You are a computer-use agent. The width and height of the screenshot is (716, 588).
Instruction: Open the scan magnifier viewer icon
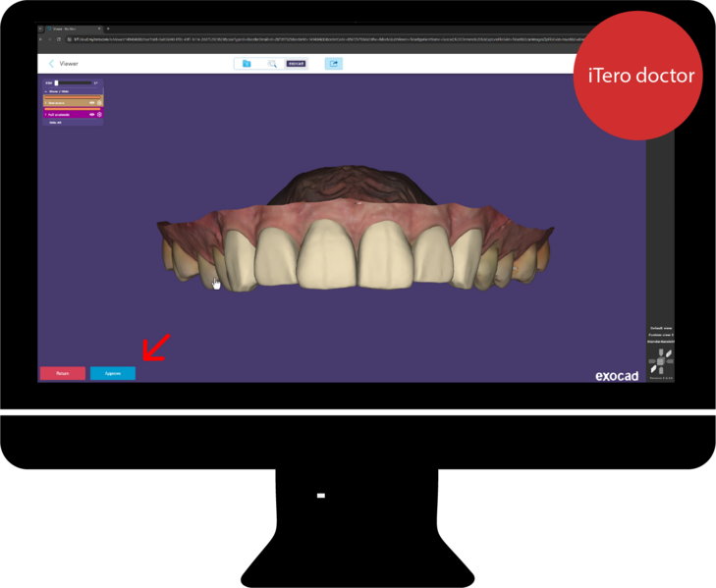[x=272, y=64]
